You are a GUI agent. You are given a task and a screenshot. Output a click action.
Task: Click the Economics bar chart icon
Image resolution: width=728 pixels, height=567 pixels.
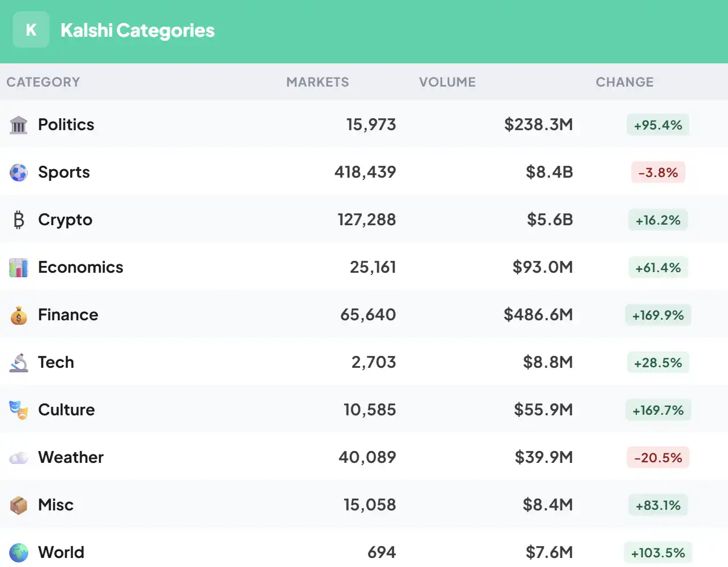19,267
